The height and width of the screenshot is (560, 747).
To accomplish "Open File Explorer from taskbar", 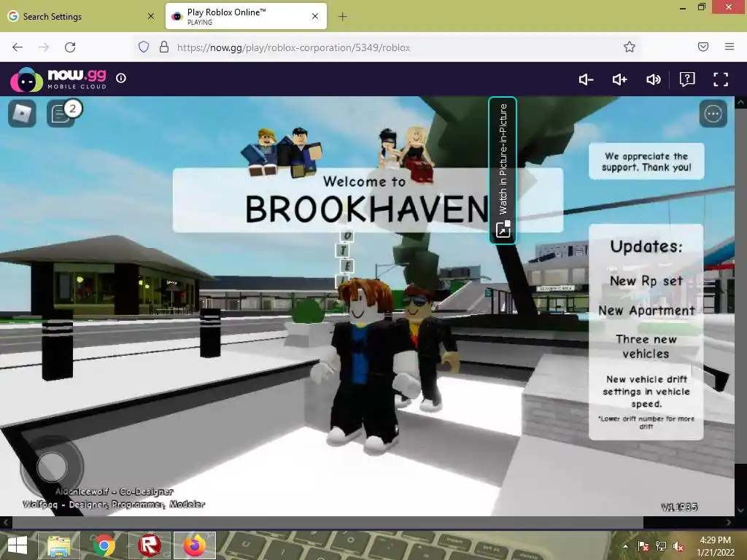I will coord(59,545).
